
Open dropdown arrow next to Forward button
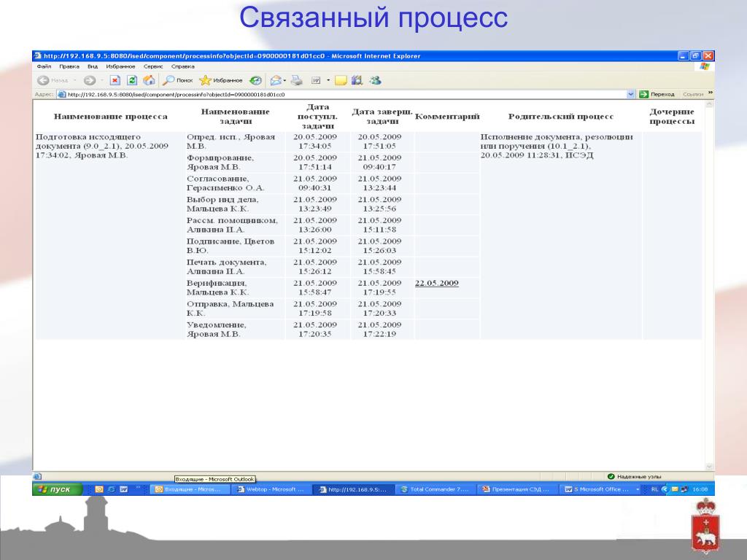pos(102,80)
